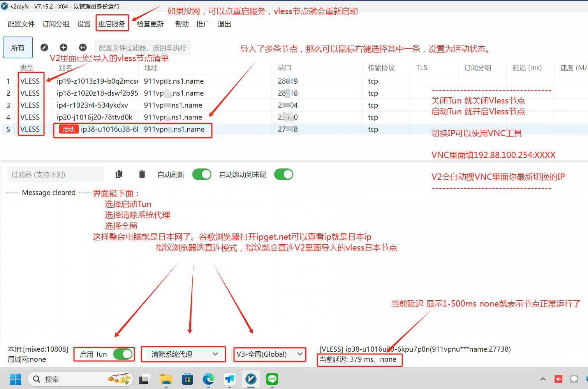Open the 清除系统代理 dropdown
Screen dimensions: 588x389
point(183,354)
